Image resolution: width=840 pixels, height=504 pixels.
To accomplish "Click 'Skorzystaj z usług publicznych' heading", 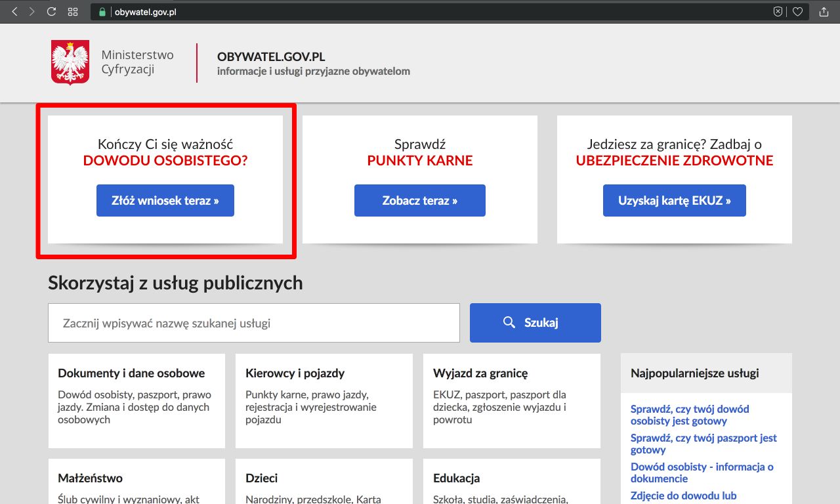I will (x=175, y=283).
